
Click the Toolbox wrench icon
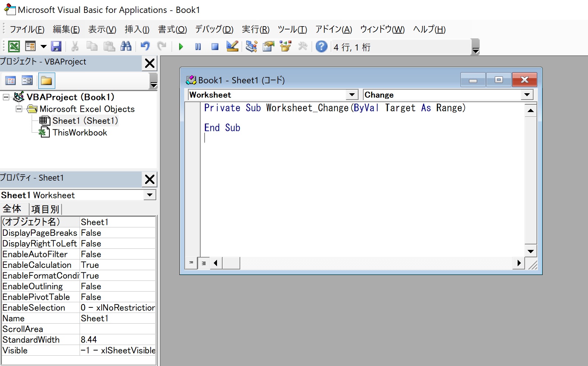click(302, 46)
